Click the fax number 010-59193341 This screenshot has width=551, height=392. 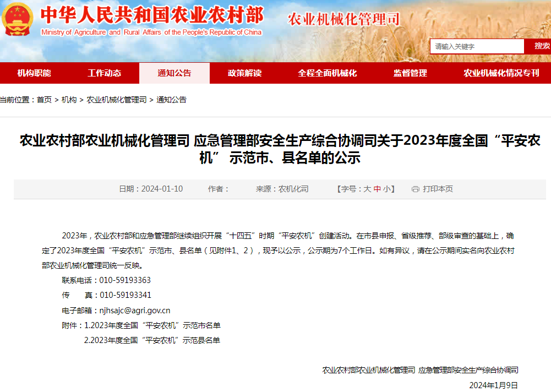click(126, 295)
